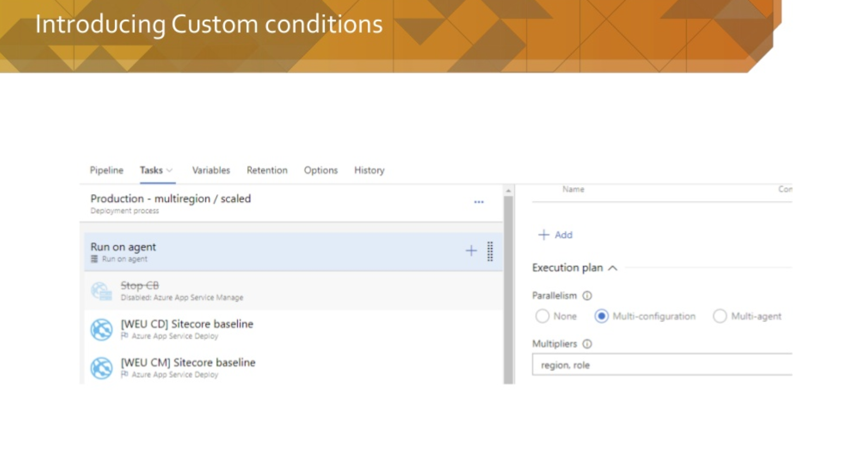
Task: Select the Multi-agent parallelism option
Action: coord(719,316)
